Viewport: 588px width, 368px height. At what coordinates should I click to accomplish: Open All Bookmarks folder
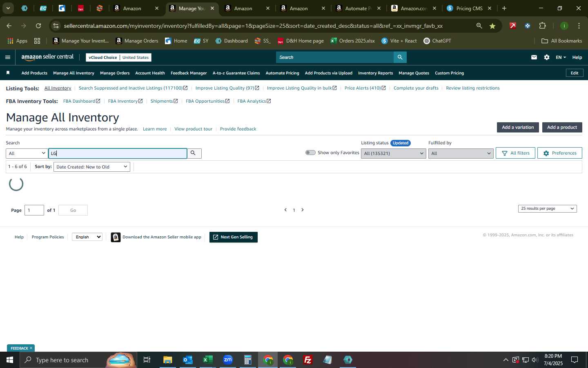tap(561, 41)
